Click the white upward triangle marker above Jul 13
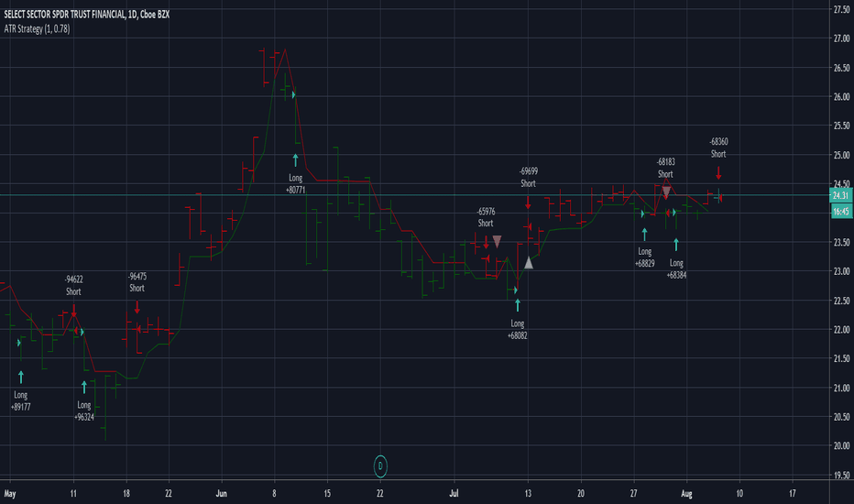854x504 pixels. [529, 263]
